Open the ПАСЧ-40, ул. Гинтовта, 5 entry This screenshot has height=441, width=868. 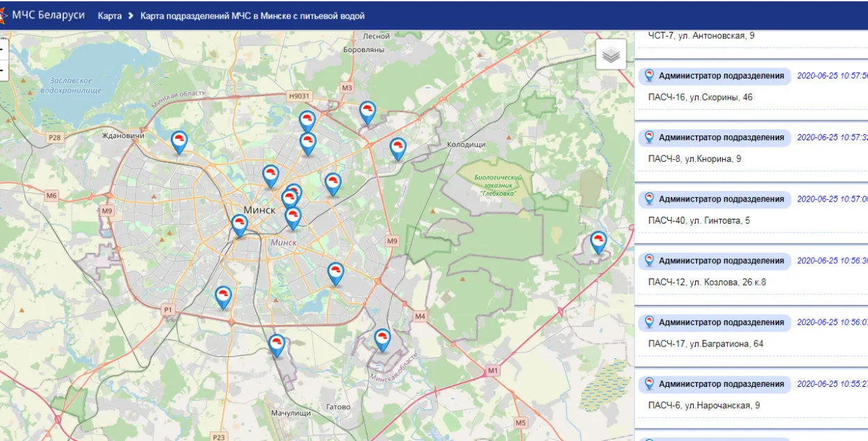699,221
